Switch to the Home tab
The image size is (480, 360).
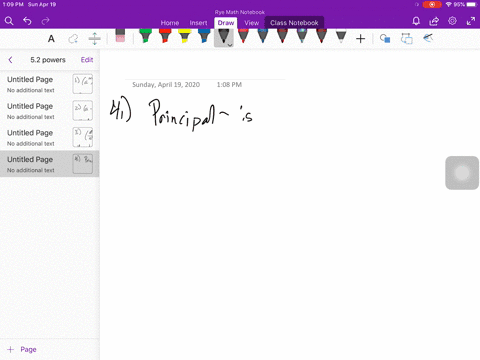click(x=170, y=23)
